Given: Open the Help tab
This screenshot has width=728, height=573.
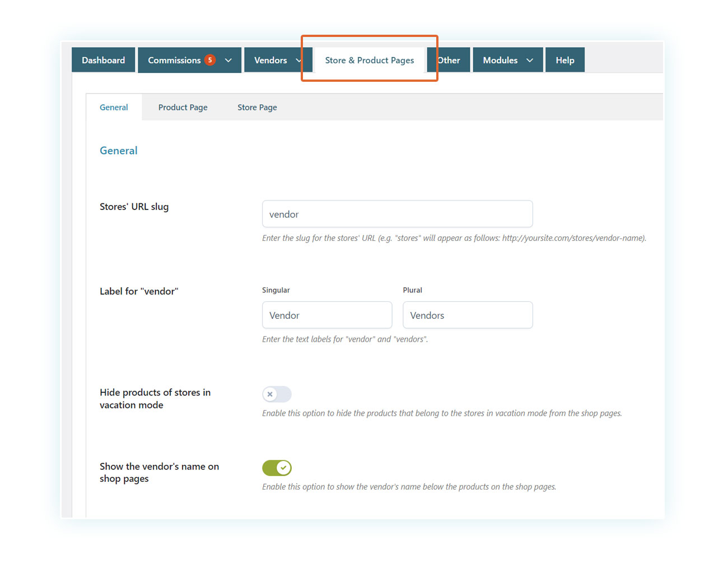Looking at the screenshot, I should [x=564, y=60].
